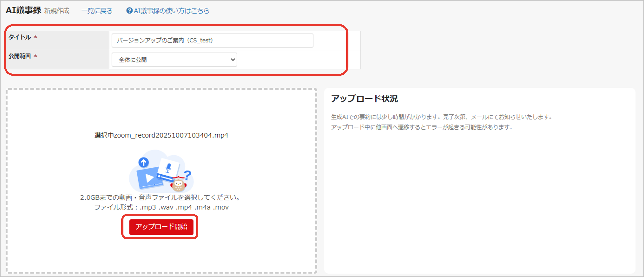
Task: Click the selected file name zoom_record mp4 text
Action: 161,135
